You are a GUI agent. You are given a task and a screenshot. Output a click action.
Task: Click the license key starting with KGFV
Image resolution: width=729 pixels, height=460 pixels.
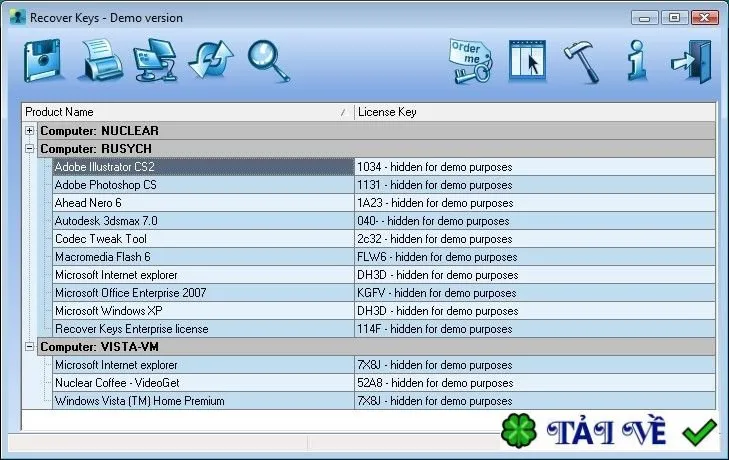(x=535, y=293)
